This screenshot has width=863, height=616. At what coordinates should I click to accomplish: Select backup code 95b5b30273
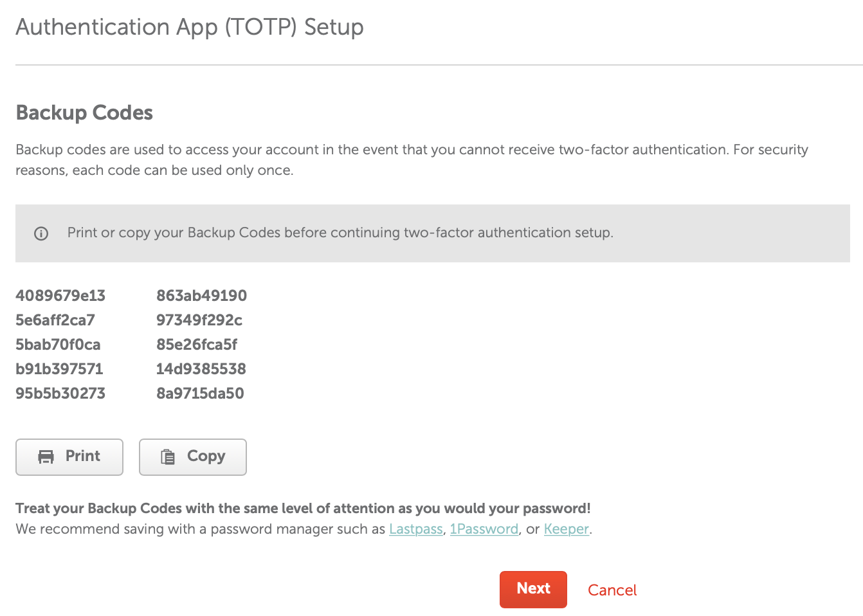[x=60, y=394]
